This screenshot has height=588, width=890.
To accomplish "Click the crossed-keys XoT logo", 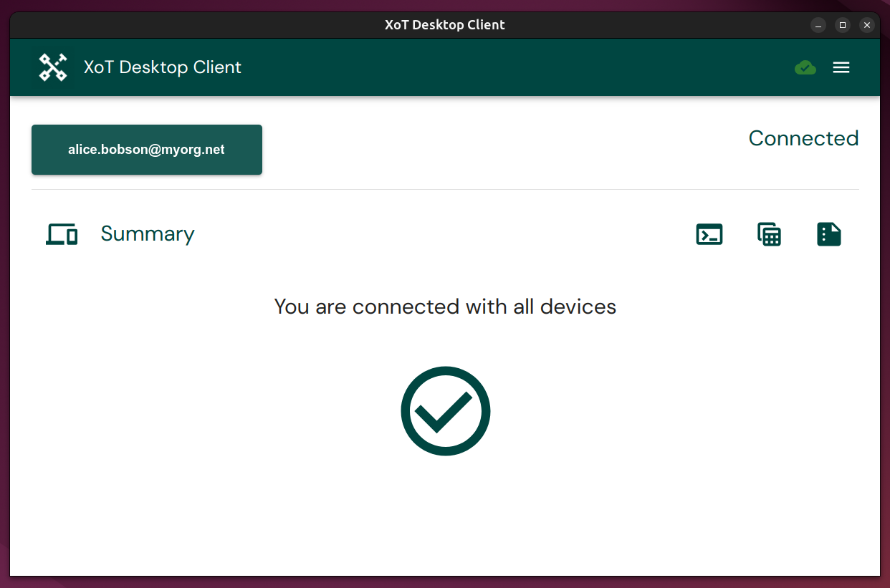I will [53, 67].
